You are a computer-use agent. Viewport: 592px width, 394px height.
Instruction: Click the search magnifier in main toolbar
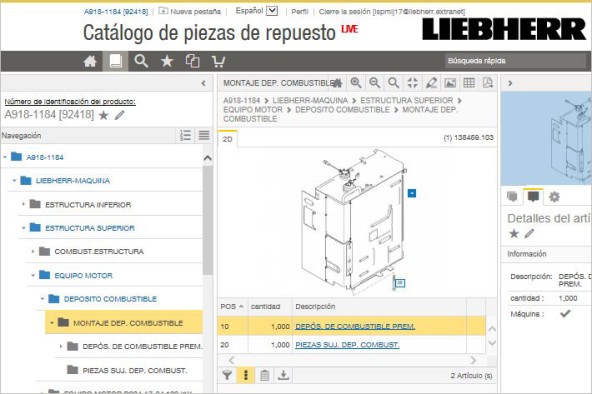pyautogui.click(x=141, y=61)
